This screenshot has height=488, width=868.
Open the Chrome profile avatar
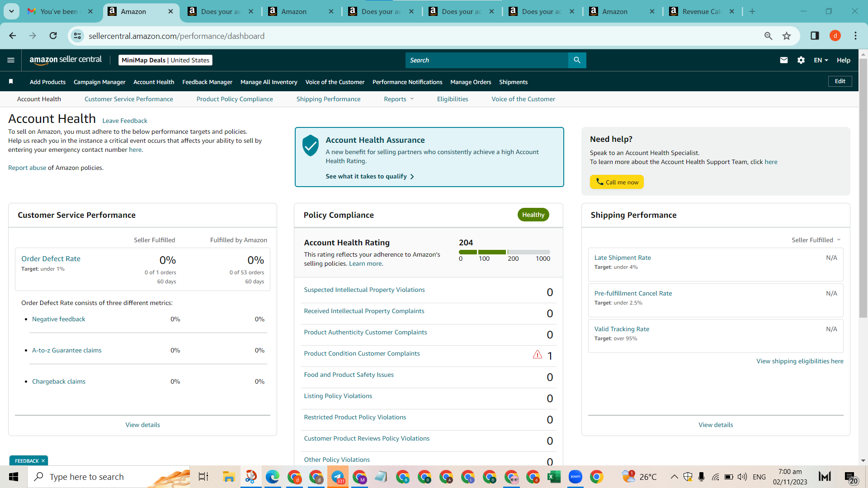pyautogui.click(x=835, y=36)
